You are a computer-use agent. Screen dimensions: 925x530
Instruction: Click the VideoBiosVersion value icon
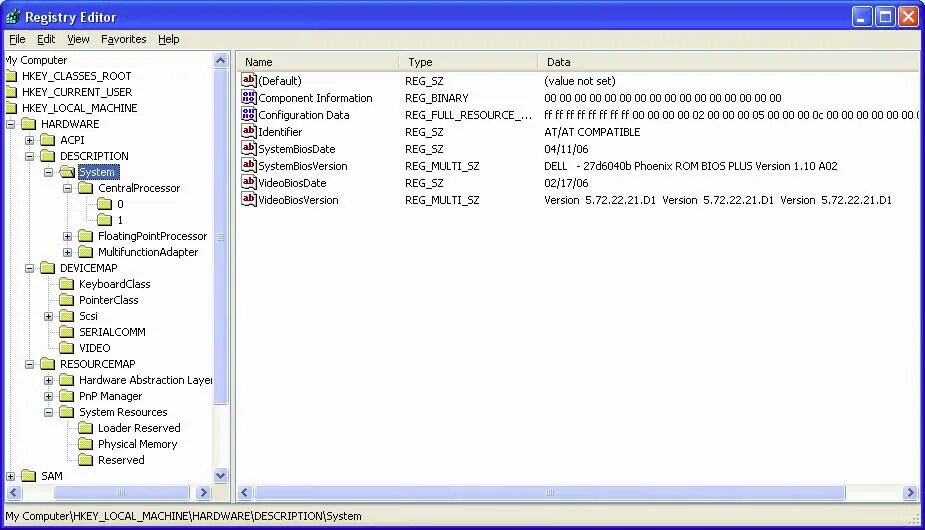coord(249,199)
